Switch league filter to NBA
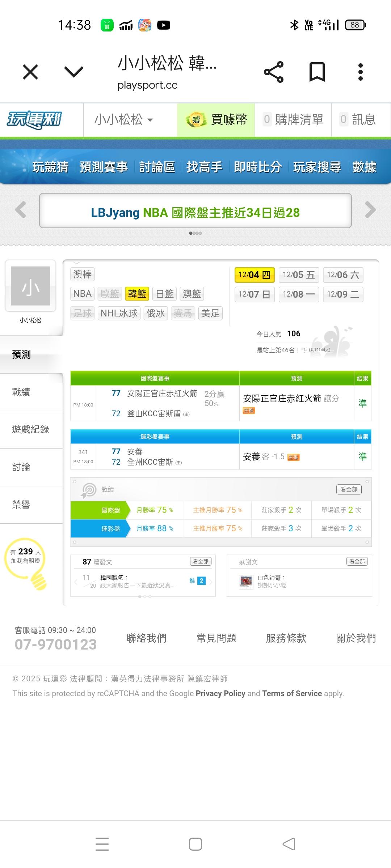Screen dimensions: 391x868 82,294
